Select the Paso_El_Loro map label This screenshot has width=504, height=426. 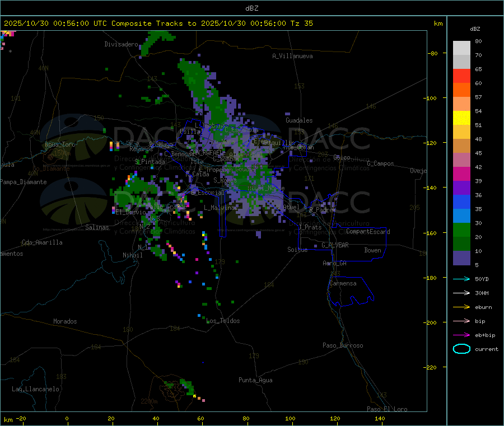[x=387, y=409]
